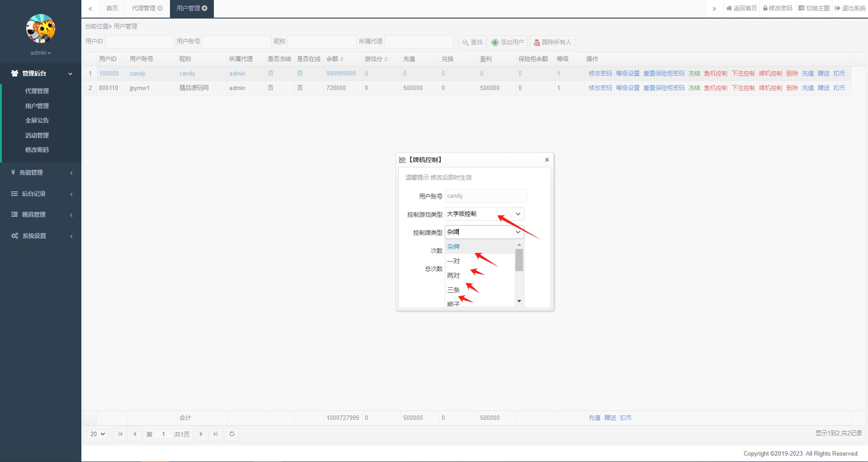868x462 pixels.
Task: Close the 牌机控制 dialog
Action: click(547, 160)
